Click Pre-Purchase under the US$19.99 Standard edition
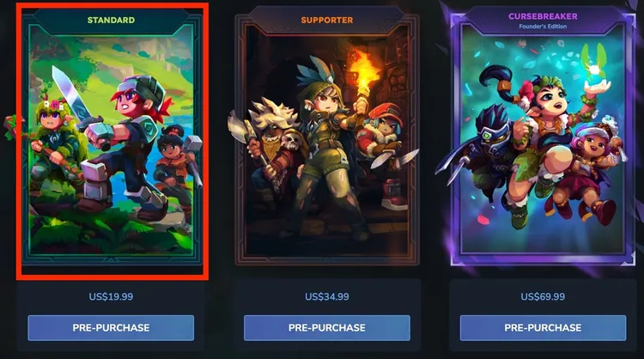644x359 pixels. (111, 328)
